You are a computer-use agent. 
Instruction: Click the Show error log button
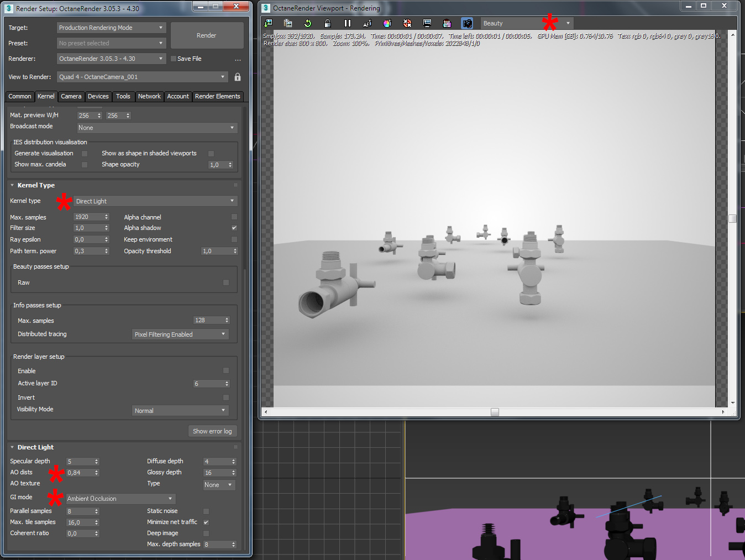pyautogui.click(x=212, y=431)
